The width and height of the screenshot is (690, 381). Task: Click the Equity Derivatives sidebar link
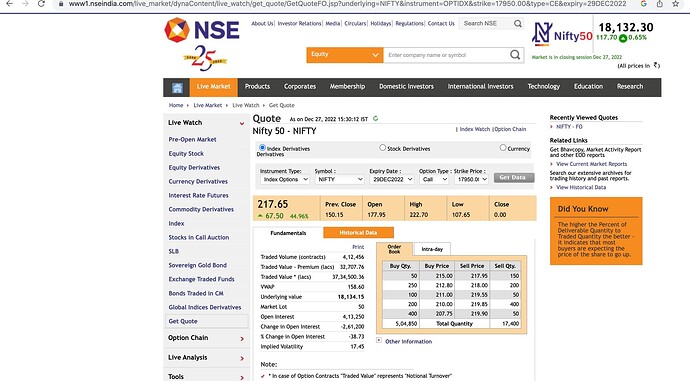194,168
